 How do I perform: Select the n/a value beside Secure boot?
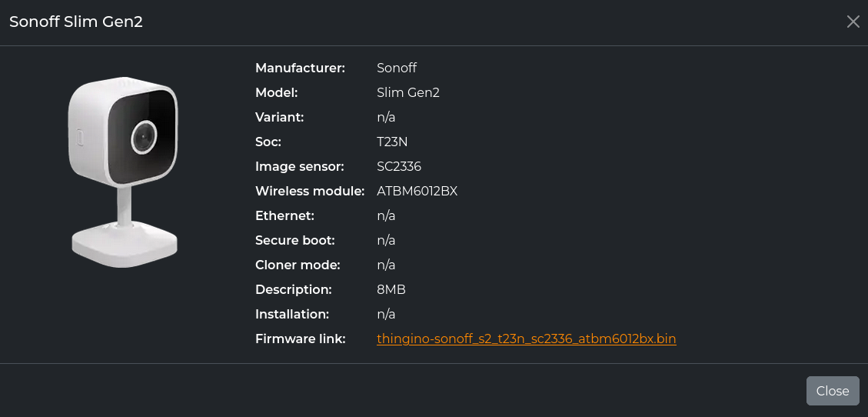[x=387, y=240]
